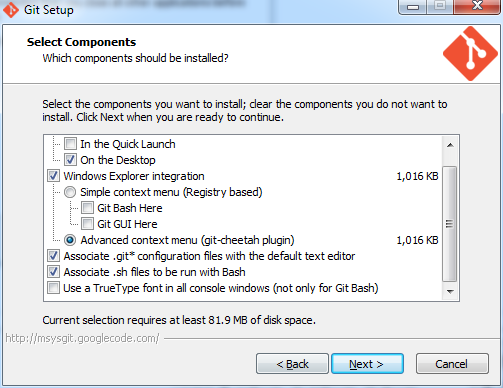
Task: Select Simple context menu radio button
Action: pos(70,192)
